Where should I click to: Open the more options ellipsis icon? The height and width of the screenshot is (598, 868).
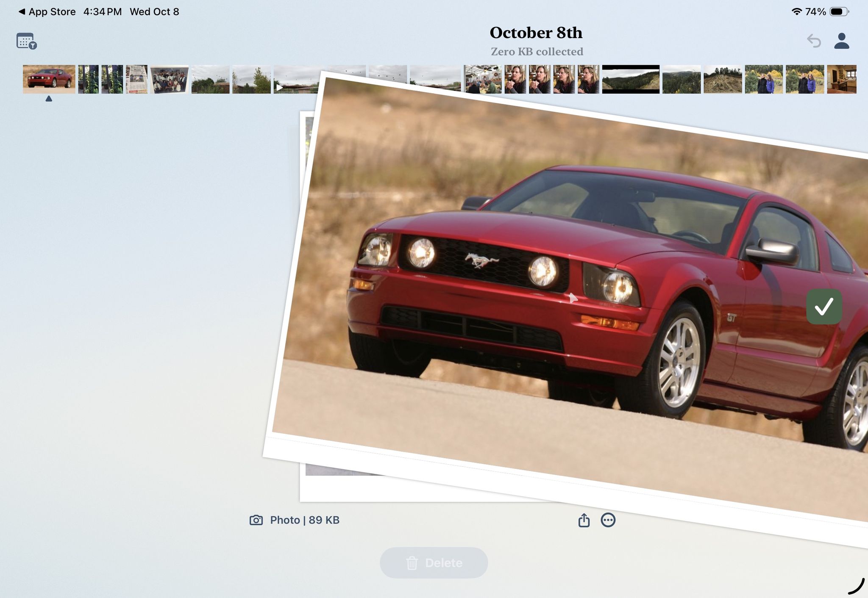(x=608, y=520)
